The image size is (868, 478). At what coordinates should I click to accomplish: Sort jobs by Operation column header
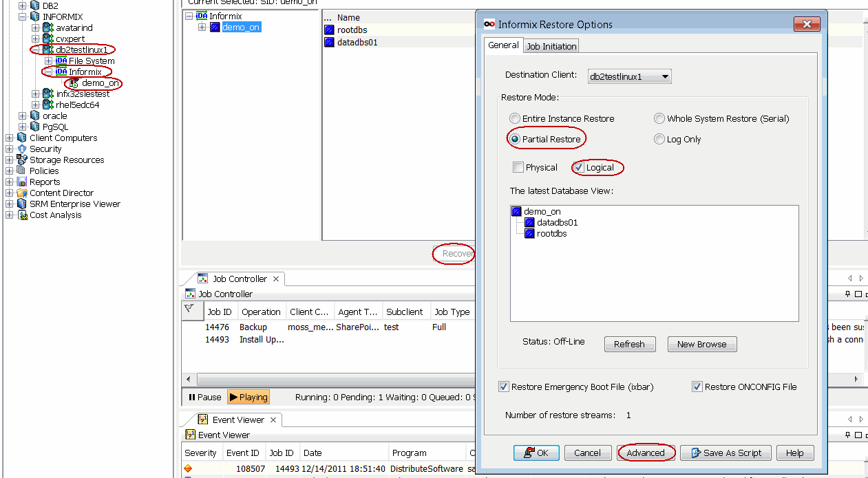(x=261, y=312)
